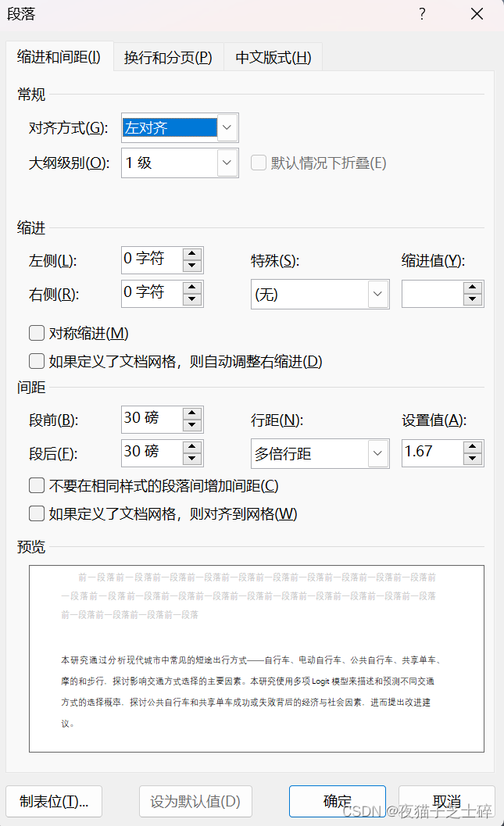Toggle the 默认情况下折叠 checkbox
This screenshot has width=504, height=826.
coord(259,163)
